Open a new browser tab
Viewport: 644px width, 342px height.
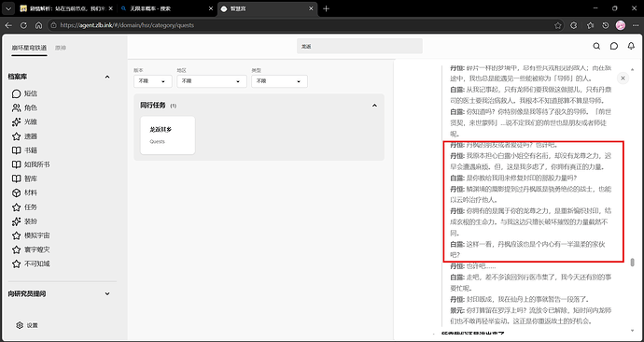pyautogui.click(x=326, y=8)
